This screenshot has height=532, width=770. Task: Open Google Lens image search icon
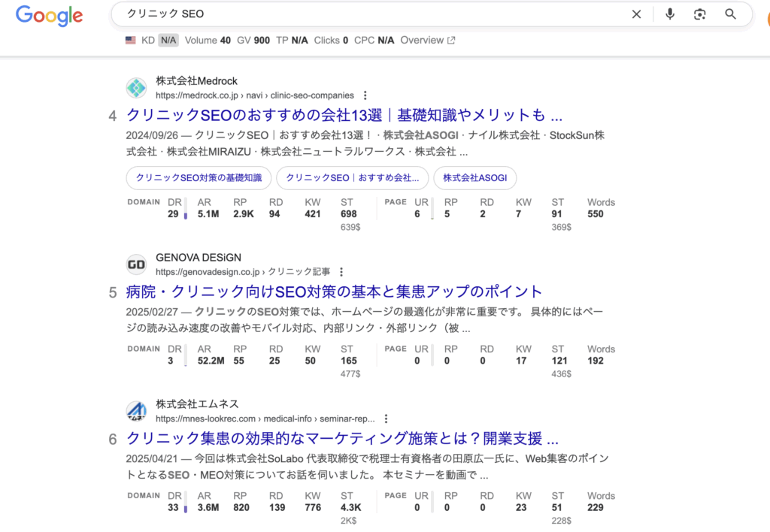tap(700, 14)
